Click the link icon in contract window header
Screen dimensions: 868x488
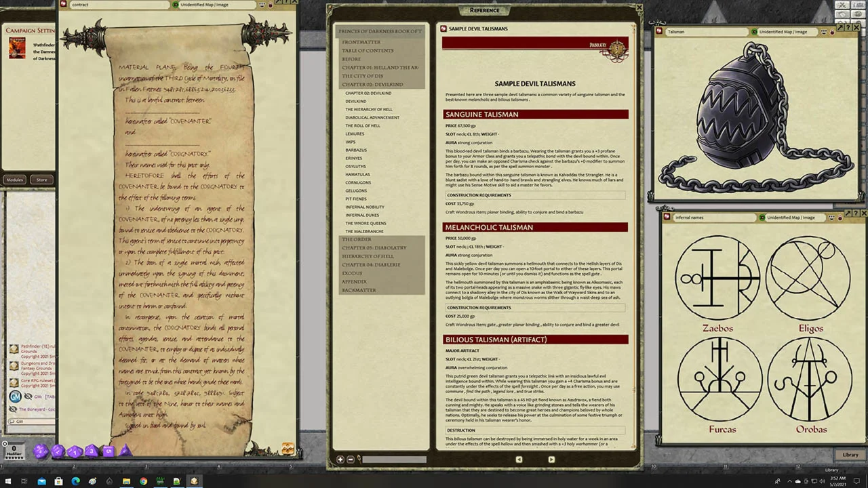[x=64, y=4]
